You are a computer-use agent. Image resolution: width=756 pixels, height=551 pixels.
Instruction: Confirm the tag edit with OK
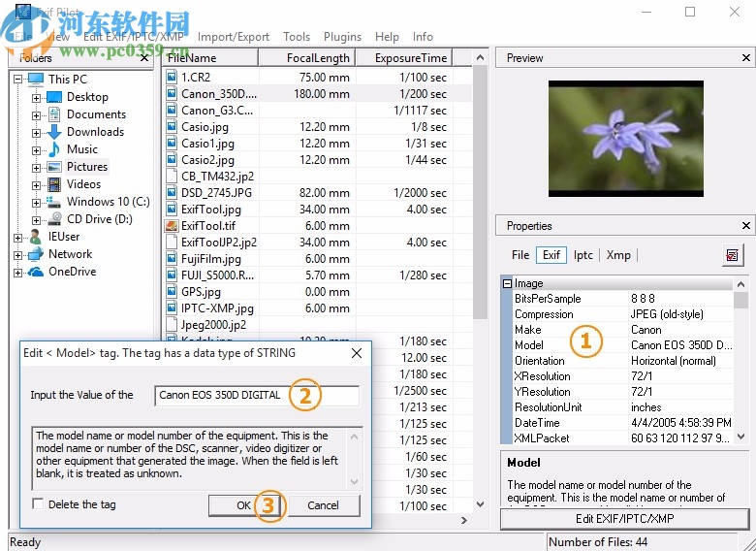pyautogui.click(x=244, y=505)
